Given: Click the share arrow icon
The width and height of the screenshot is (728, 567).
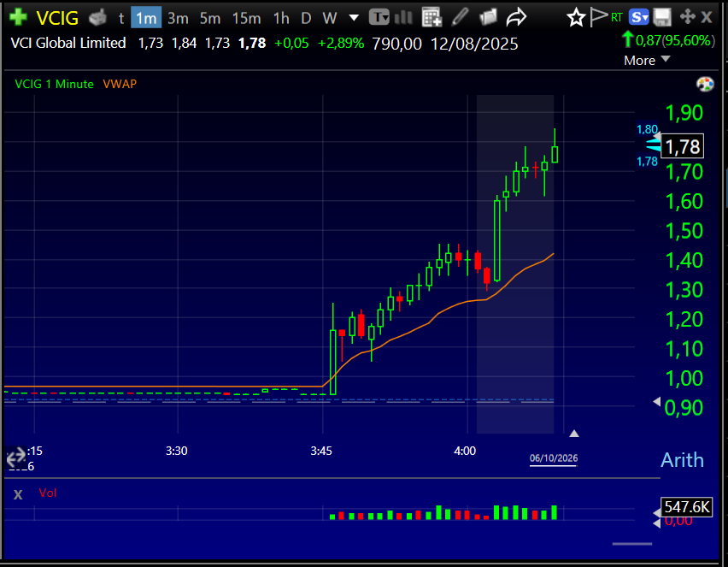Looking at the screenshot, I should [516, 18].
